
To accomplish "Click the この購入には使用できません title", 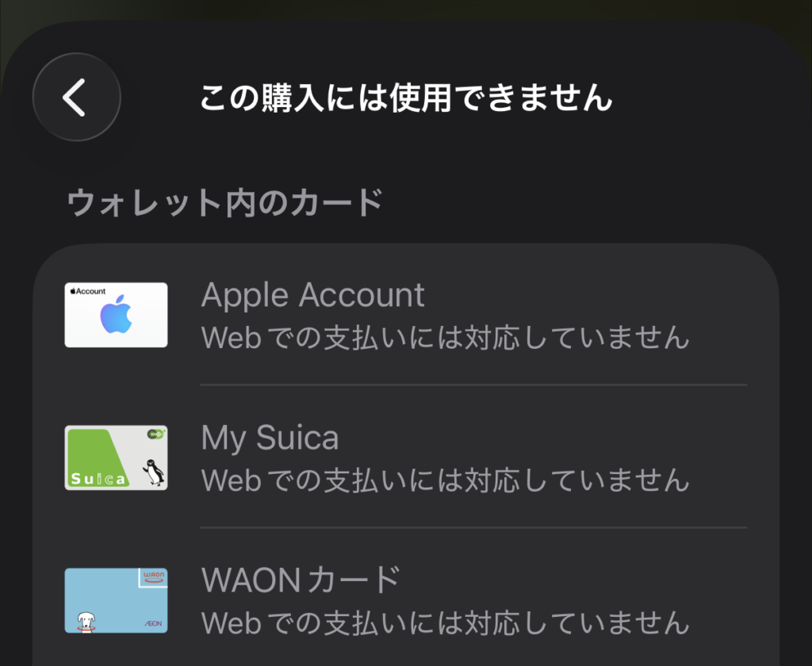I will tap(406, 98).
